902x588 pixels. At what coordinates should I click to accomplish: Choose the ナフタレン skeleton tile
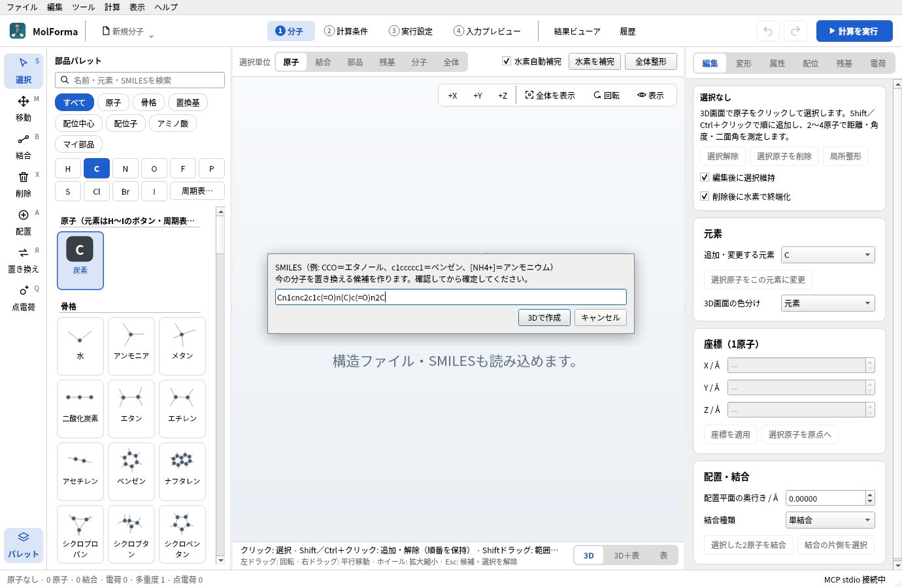pos(182,471)
